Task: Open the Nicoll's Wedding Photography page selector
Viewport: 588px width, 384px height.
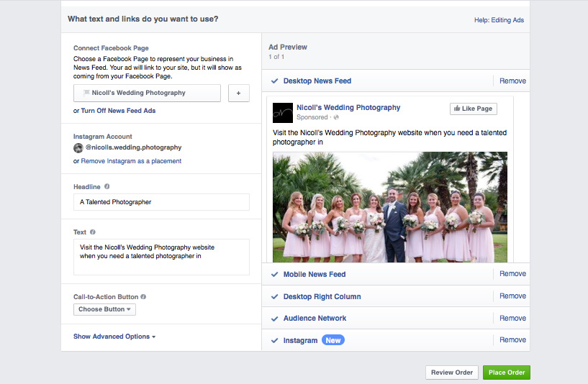Action: coord(147,93)
